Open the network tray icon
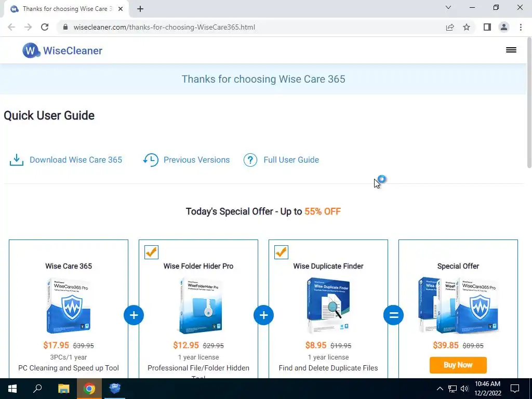This screenshot has width=532, height=399. click(x=453, y=389)
